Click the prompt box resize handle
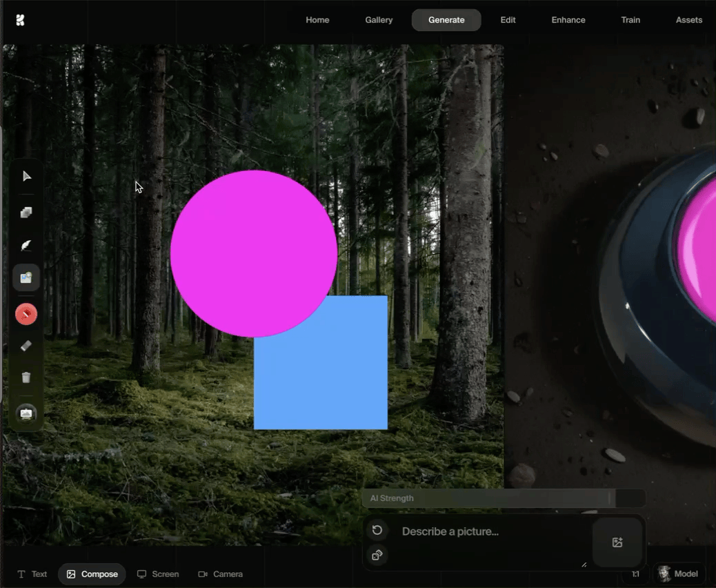The image size is (716, 588). [x=584, y=565]
